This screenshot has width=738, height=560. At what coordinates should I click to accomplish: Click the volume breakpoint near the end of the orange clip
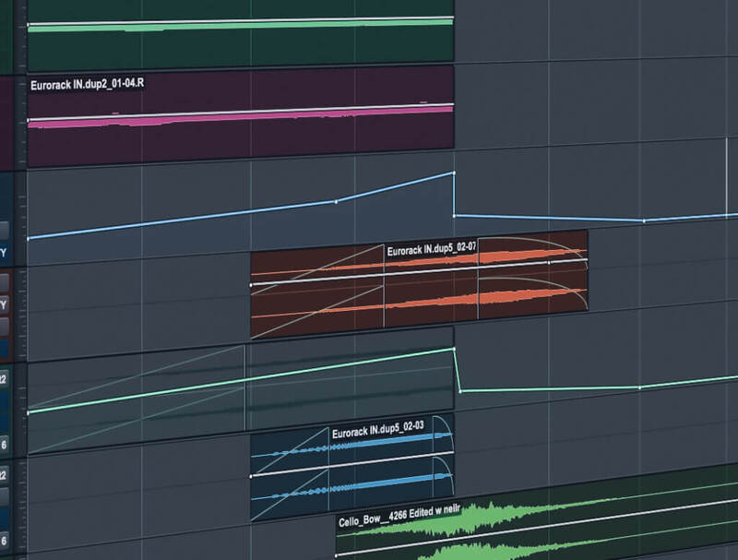coord(549,263)
